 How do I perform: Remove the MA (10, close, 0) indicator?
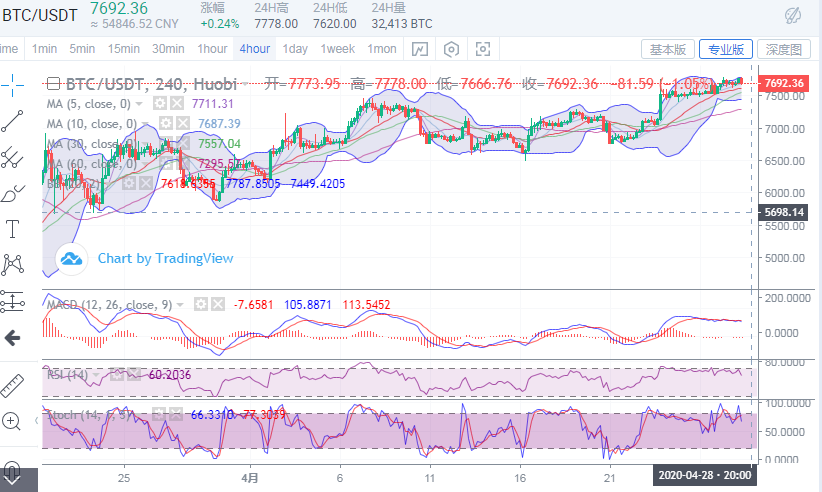click(182, 123)
